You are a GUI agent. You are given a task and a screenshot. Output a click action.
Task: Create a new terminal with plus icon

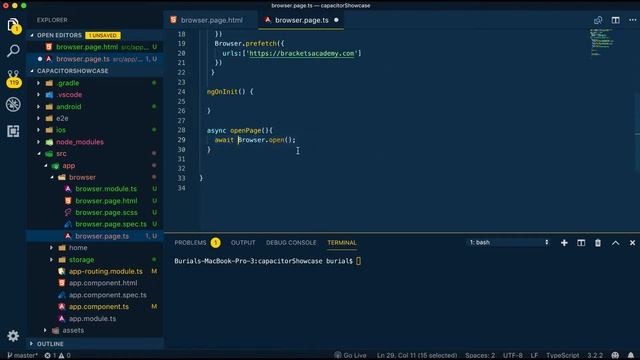click(x=564, y=243)
